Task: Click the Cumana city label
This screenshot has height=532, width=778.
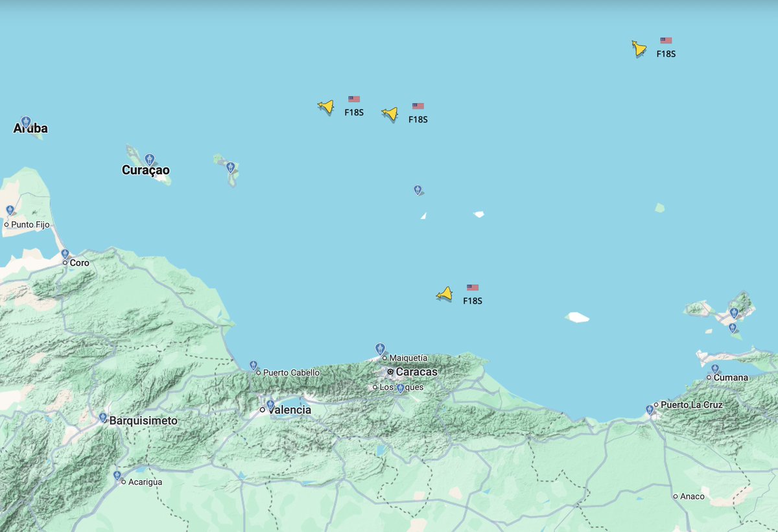Action: [x=731, y=377]
